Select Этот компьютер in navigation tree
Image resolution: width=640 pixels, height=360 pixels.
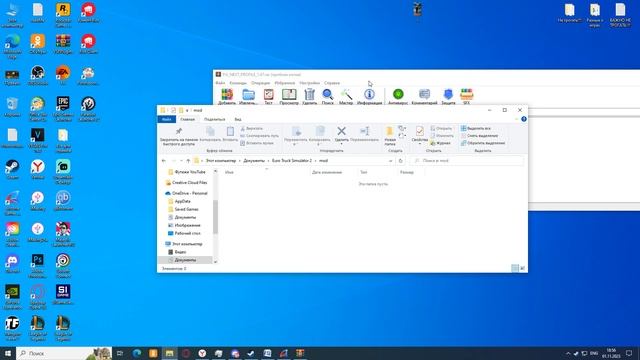point(184,244)
